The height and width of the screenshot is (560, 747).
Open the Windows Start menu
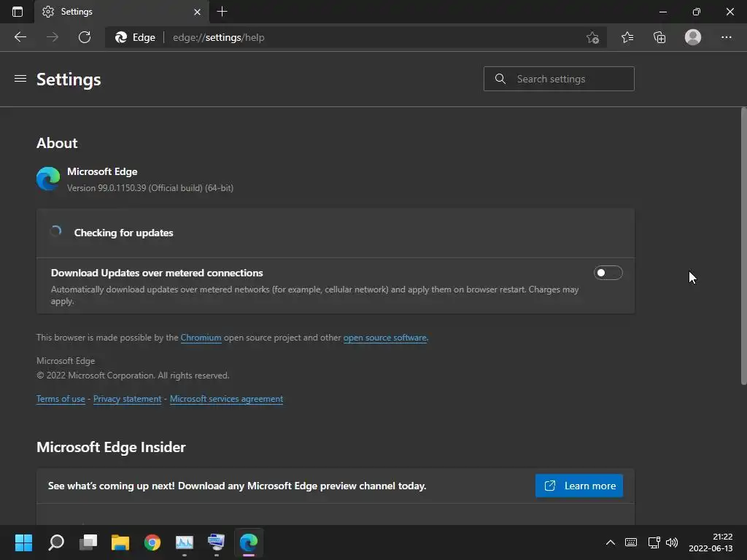coord(23,542)
